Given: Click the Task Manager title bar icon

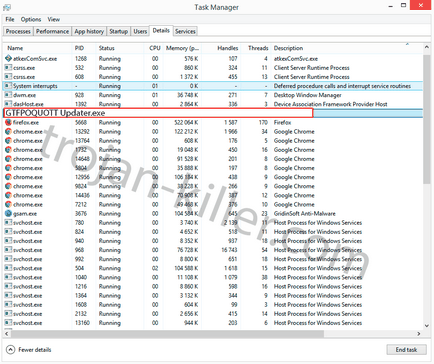Looking at the screenshot, I should point(7,7).
